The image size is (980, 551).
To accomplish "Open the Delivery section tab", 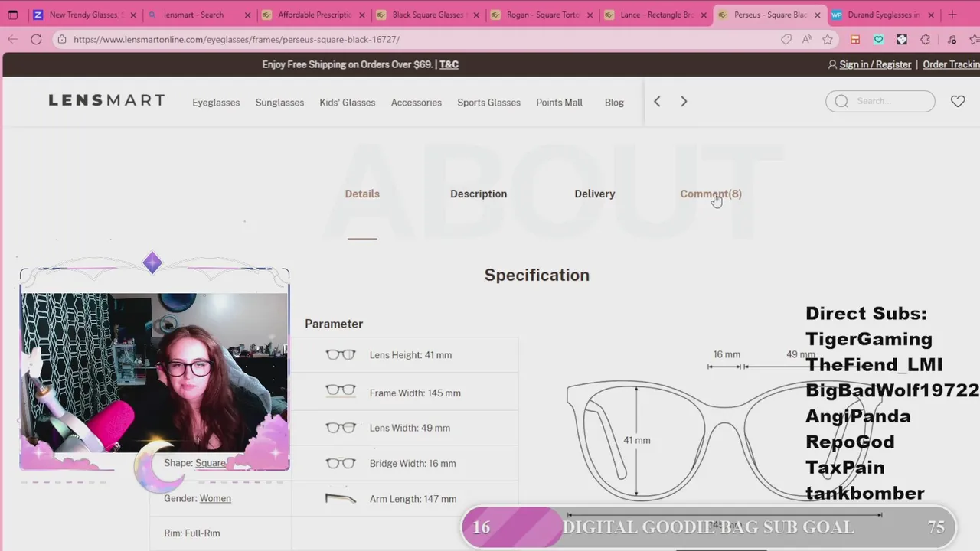I will click(595, 194).
